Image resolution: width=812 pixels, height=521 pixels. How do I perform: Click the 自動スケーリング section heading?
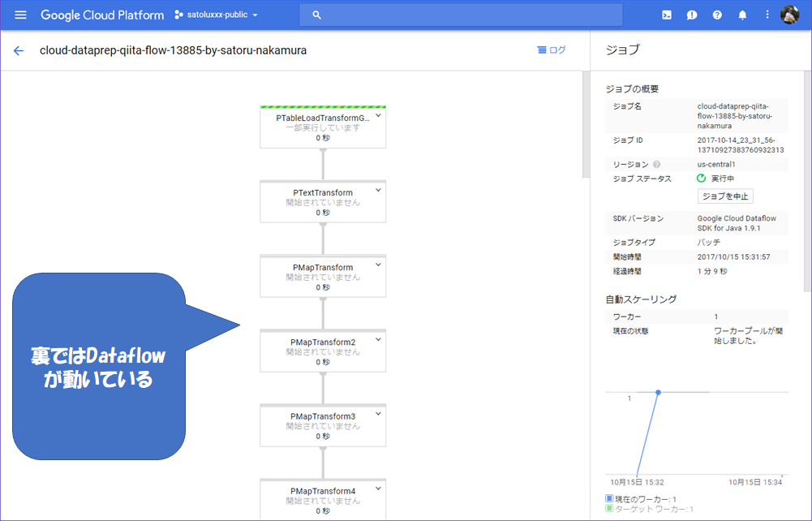coord(641,299)
